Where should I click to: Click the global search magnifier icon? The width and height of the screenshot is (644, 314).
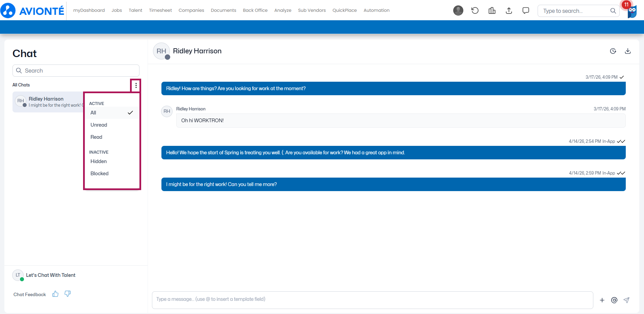click(613, 11)
